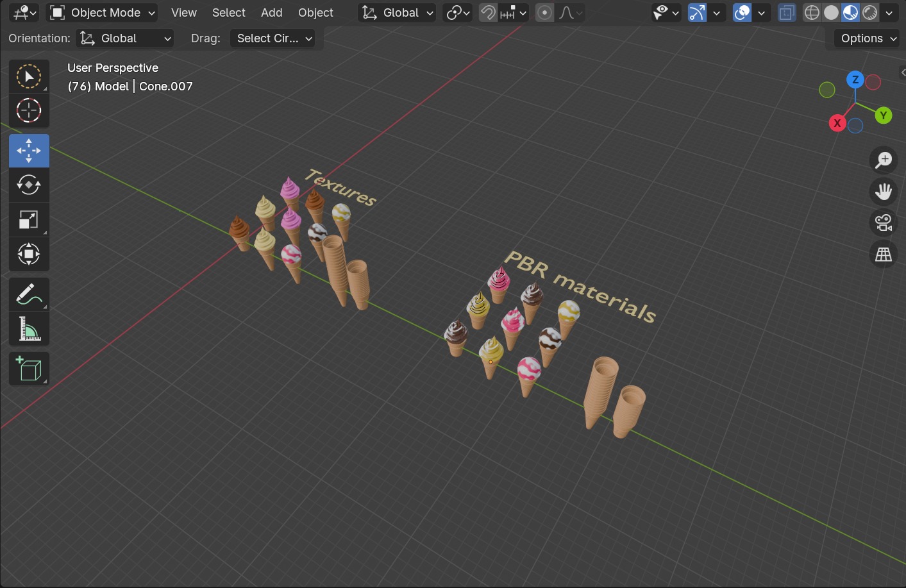This screenshot has width=906, height=588.
Task: Click the "(76) Model | Cone.007" label
Action: tap(130, 87)
